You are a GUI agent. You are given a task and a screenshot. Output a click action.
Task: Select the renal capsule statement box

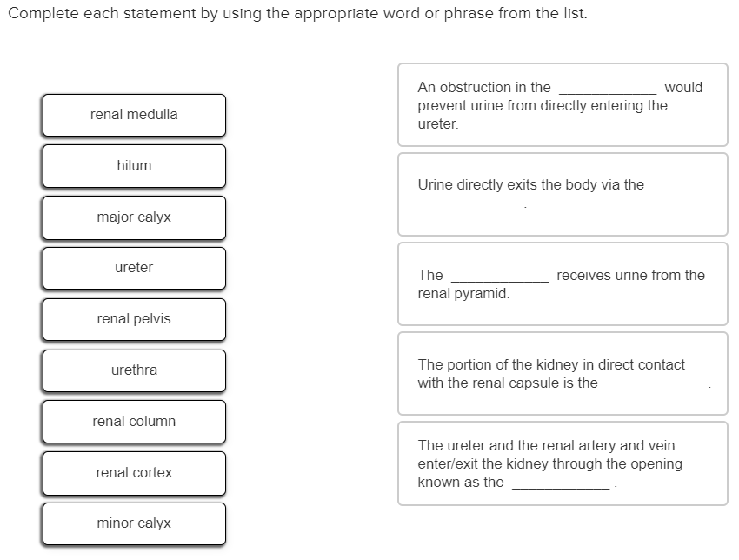click(x=563, y=374)
